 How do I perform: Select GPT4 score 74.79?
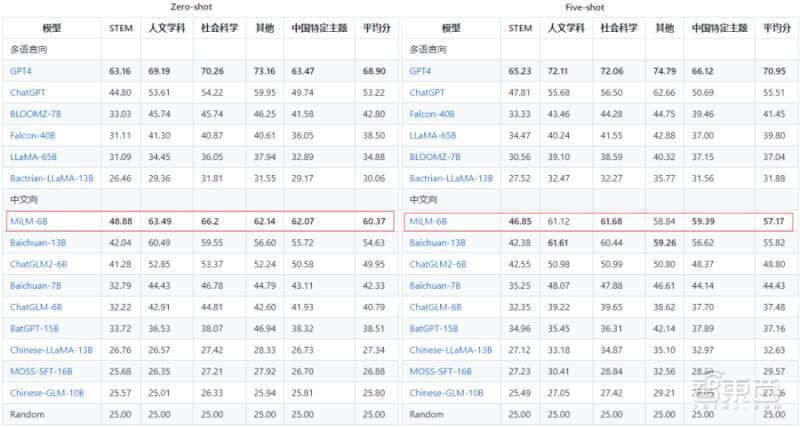[x=664, y=71]
